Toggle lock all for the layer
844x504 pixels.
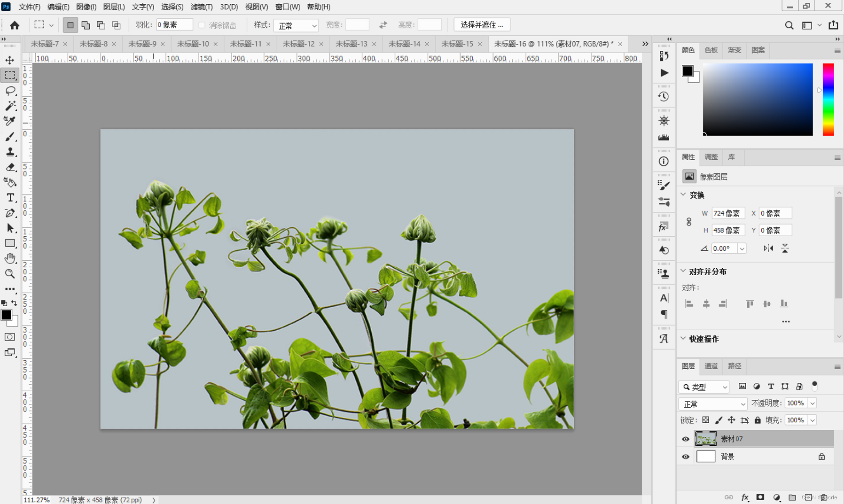[758, 420]
